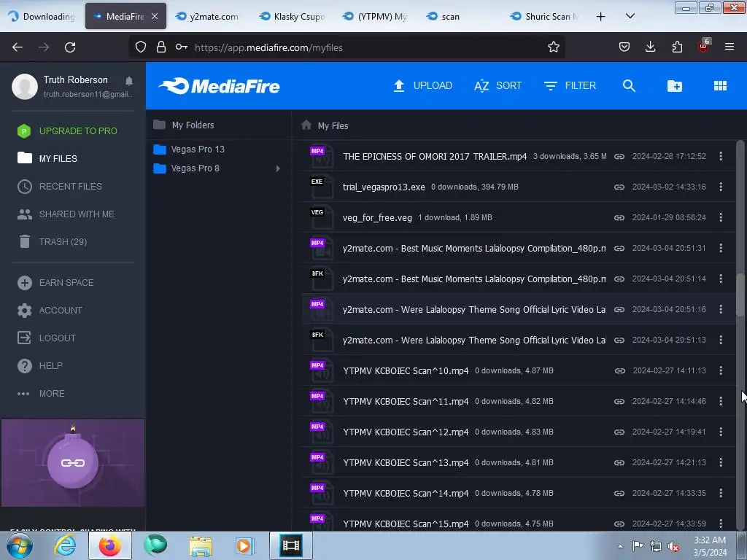Open Account settings
This screenshot has height=560, width=747.
[x=50, y=311]
